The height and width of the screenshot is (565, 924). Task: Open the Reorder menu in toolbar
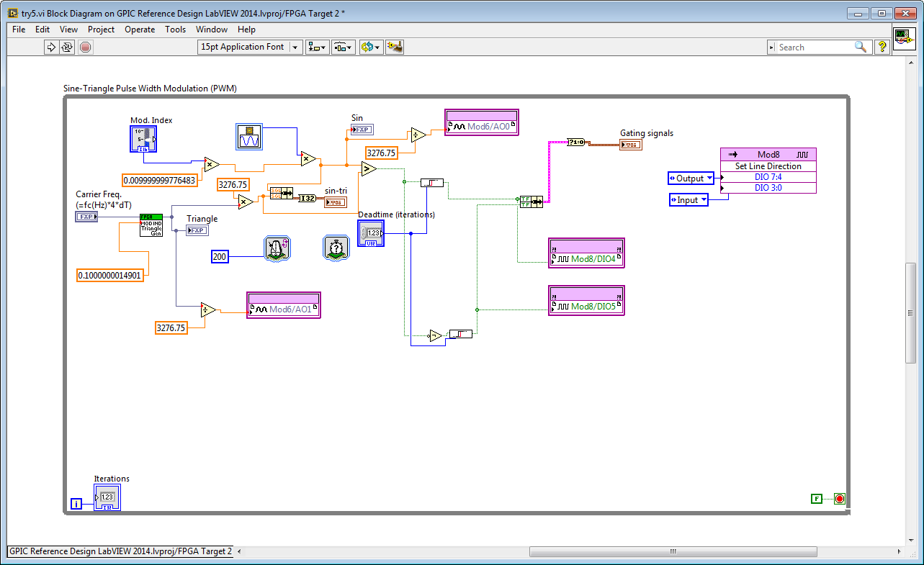click(x=369, y=48)
